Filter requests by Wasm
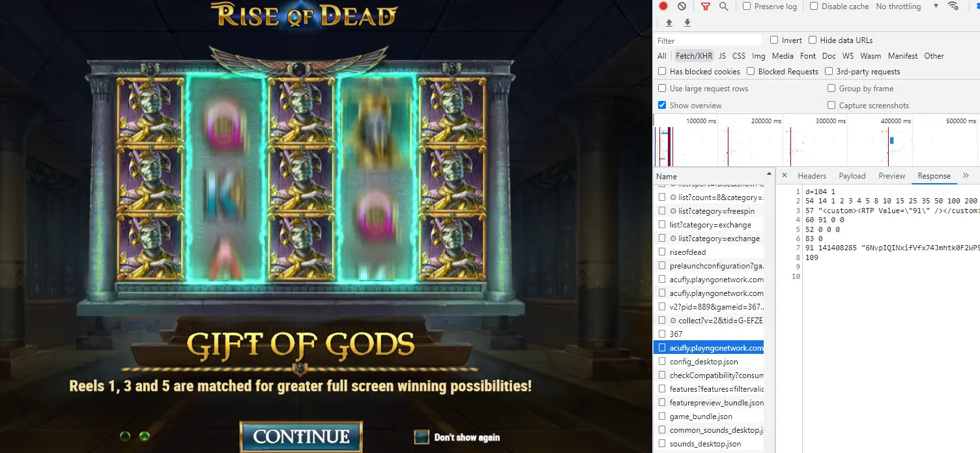 [x=871, y=55]
